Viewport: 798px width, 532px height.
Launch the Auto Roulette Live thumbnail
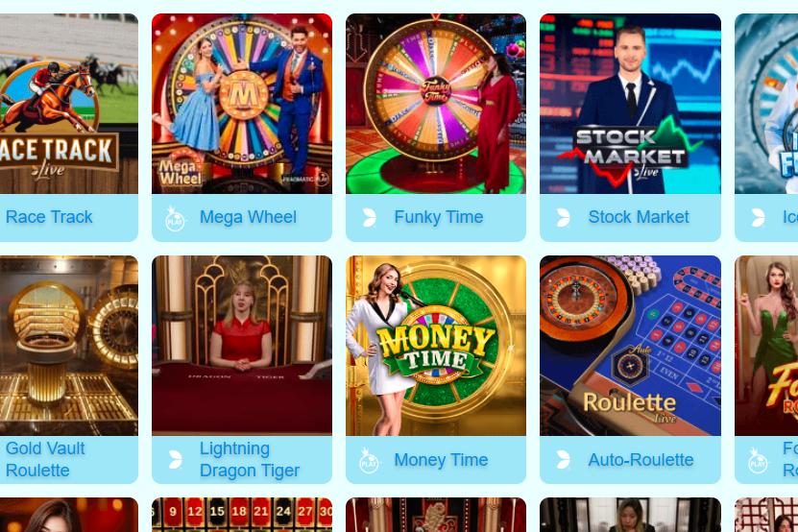[631, 346]
